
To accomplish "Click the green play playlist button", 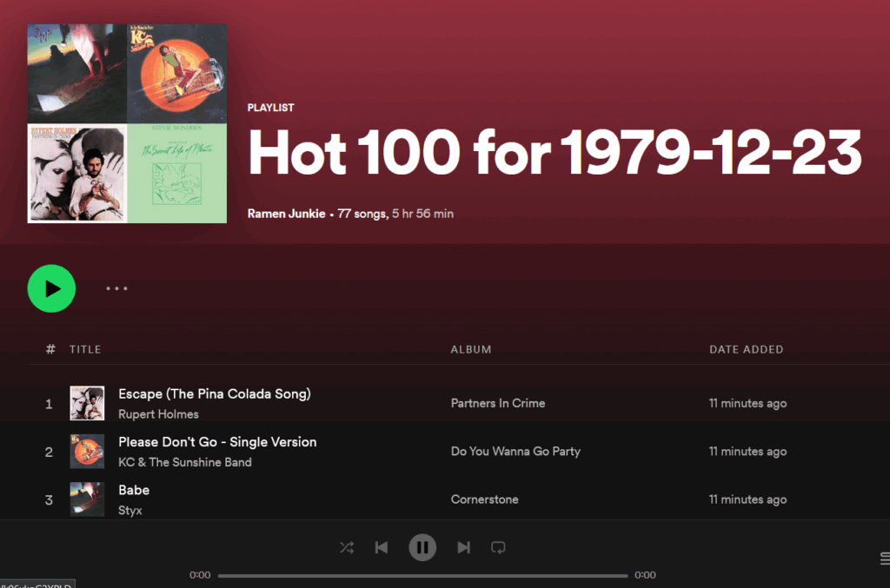I will [x=51, y=288].
